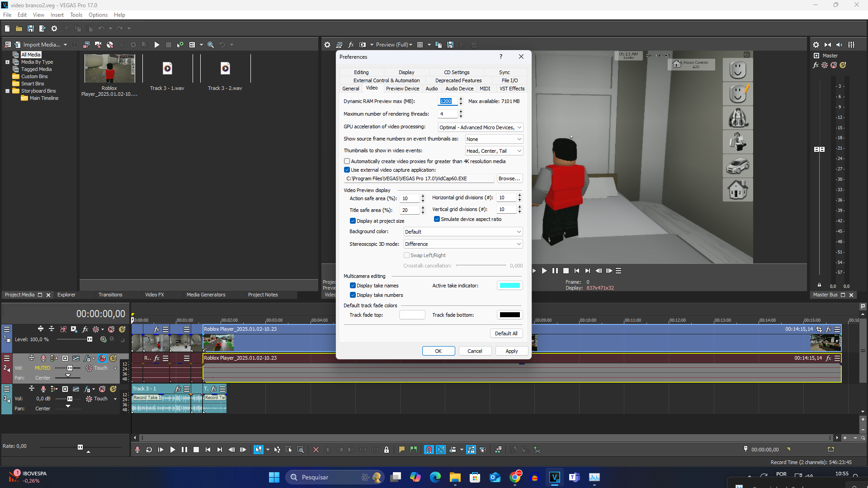Open the Tools menu
This screenshot has height=488, width=868.
76,15
